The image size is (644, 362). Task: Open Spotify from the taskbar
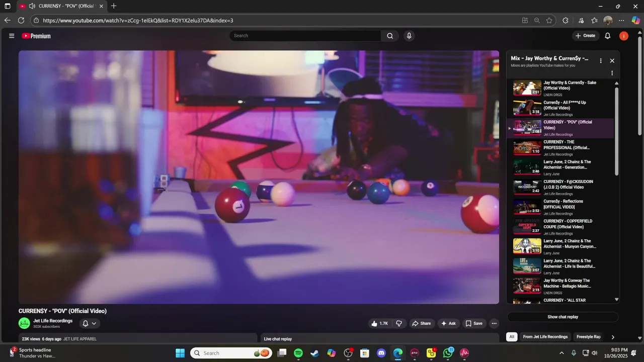[x=298, y=353]
